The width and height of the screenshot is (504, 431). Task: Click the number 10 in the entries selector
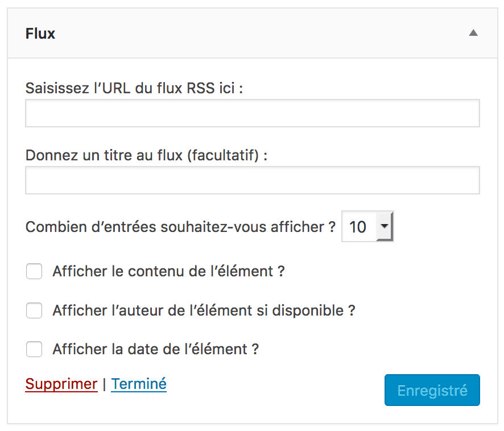click(358, 227)
